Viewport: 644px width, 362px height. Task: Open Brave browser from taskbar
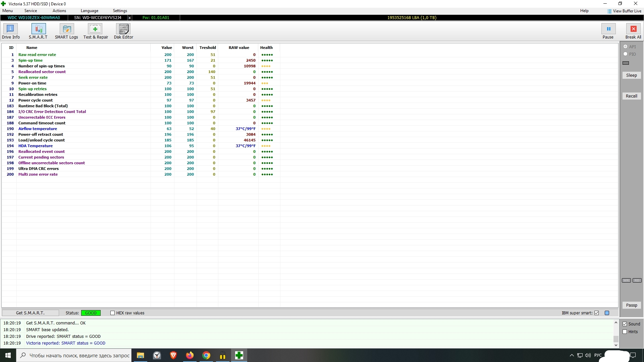click(x=173, y=355)
